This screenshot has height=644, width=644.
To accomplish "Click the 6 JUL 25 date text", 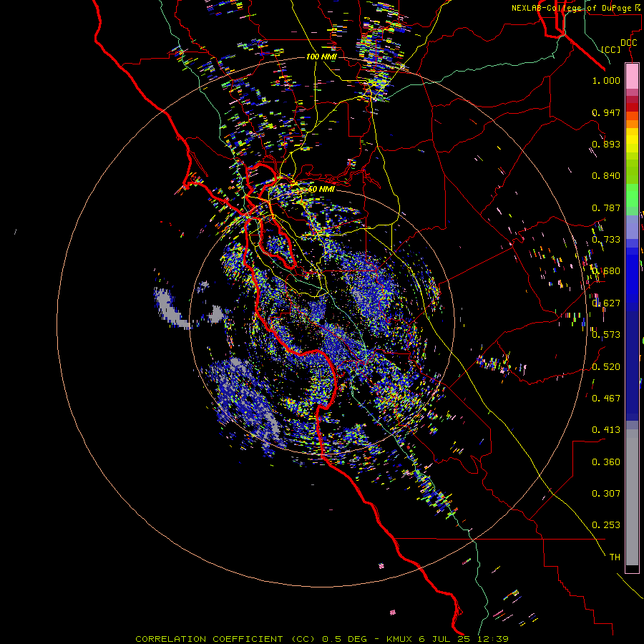I will [444, 639].
